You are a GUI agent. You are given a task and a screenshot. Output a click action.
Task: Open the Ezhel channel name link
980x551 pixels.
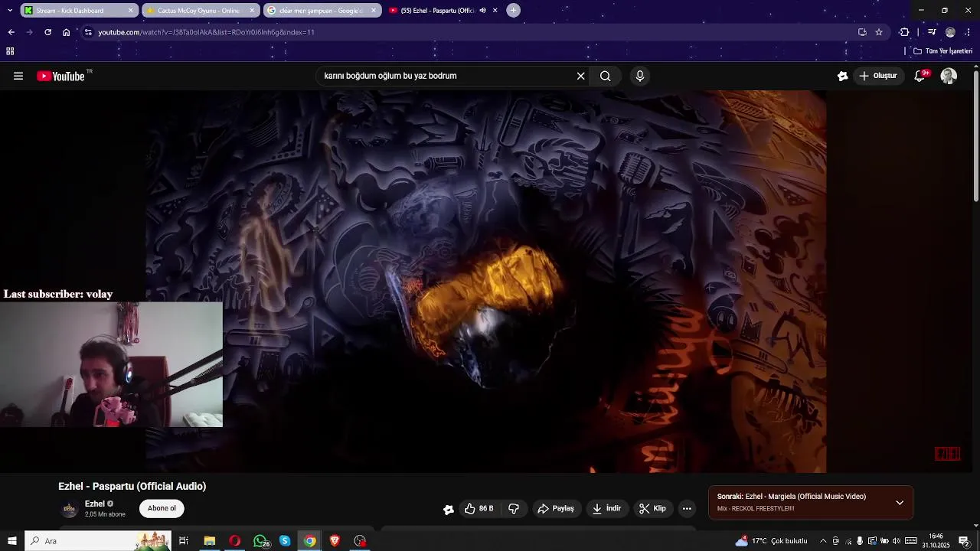click(x=95, y=504)
